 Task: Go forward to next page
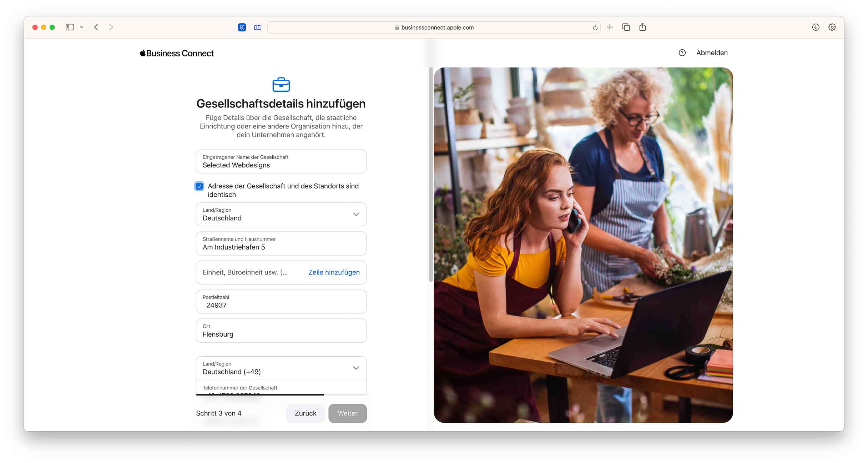[x=111, y=27]
